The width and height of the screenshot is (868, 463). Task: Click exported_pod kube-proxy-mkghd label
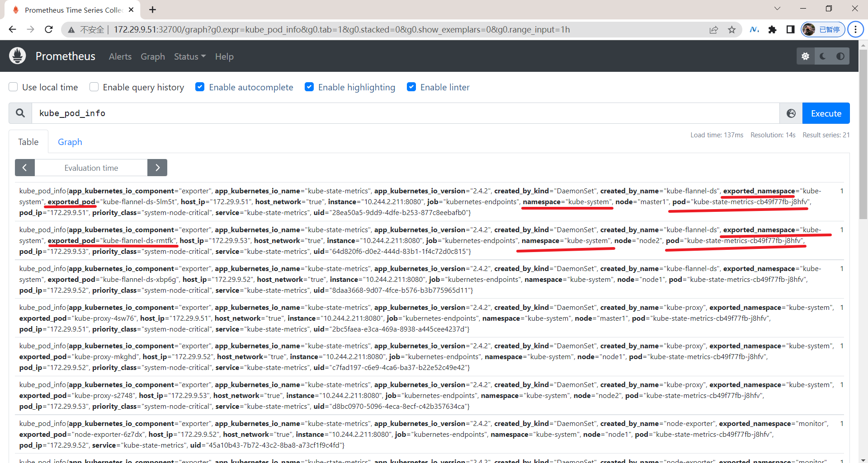(80, 357)
